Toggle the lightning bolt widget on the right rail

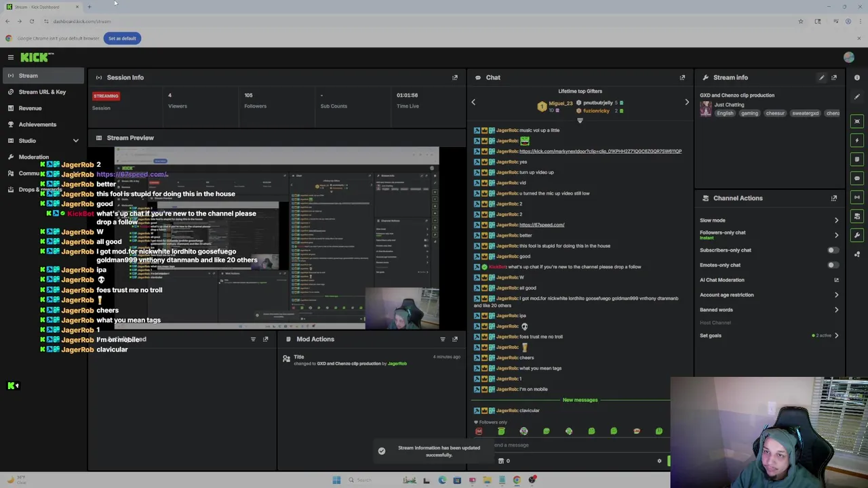pyautogui.click(x=857, y=140)
